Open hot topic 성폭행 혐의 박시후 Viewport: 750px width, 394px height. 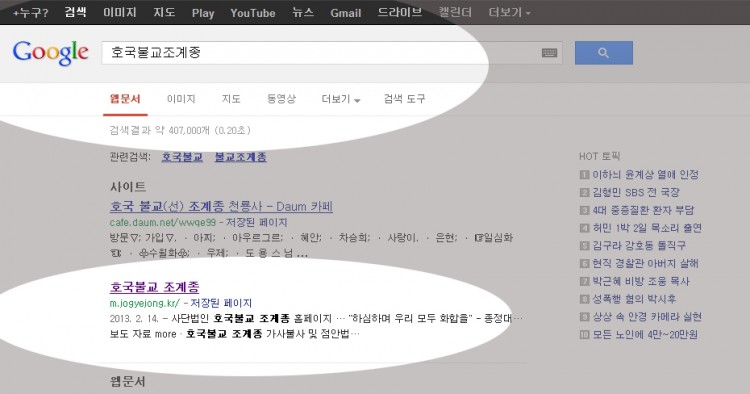point(634,299)
